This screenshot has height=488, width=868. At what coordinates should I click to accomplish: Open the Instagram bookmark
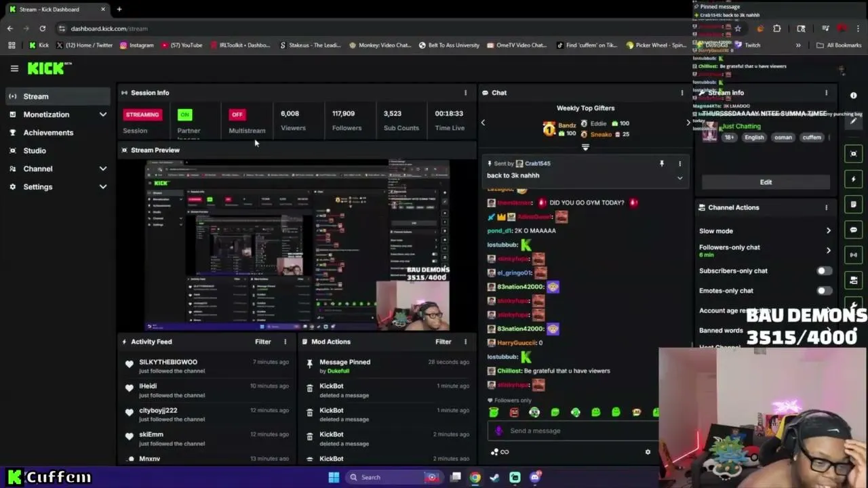pos(136,45)
